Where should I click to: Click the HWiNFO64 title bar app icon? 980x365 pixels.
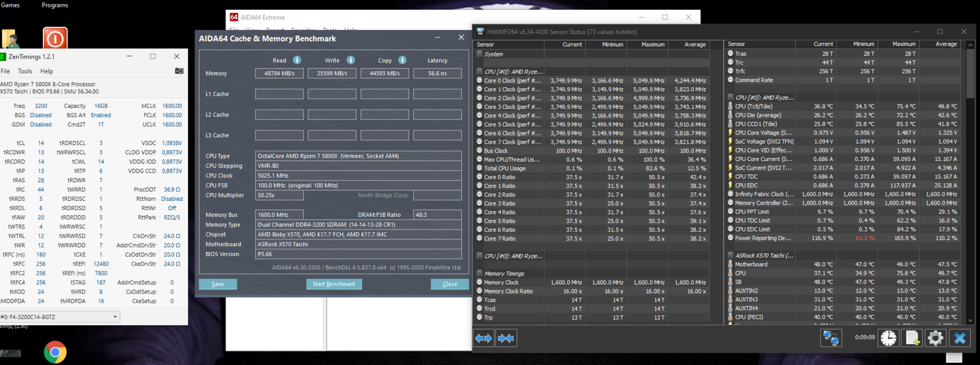coord(480,32)
